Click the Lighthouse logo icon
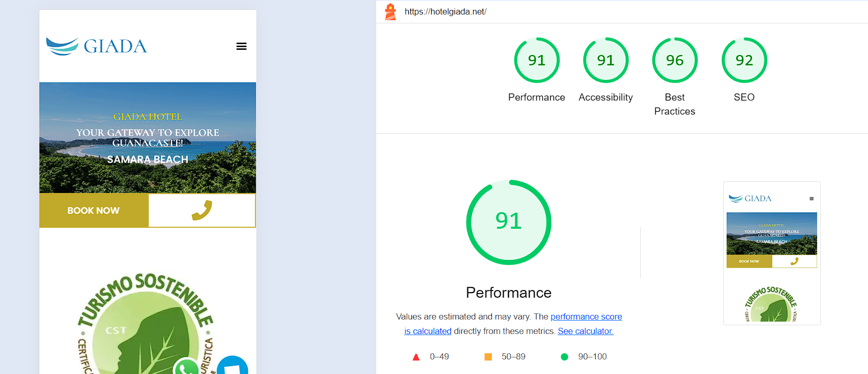868x374 pixels. pos(390,11)
